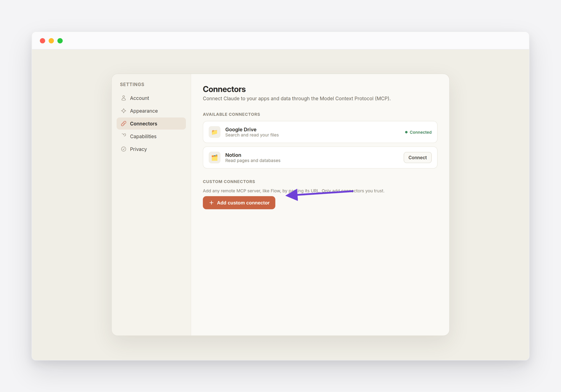The height and width of the screenshot is (392, 561).
Task: Click the Privacy checkmark circle icon
Action: coord(123,149)
